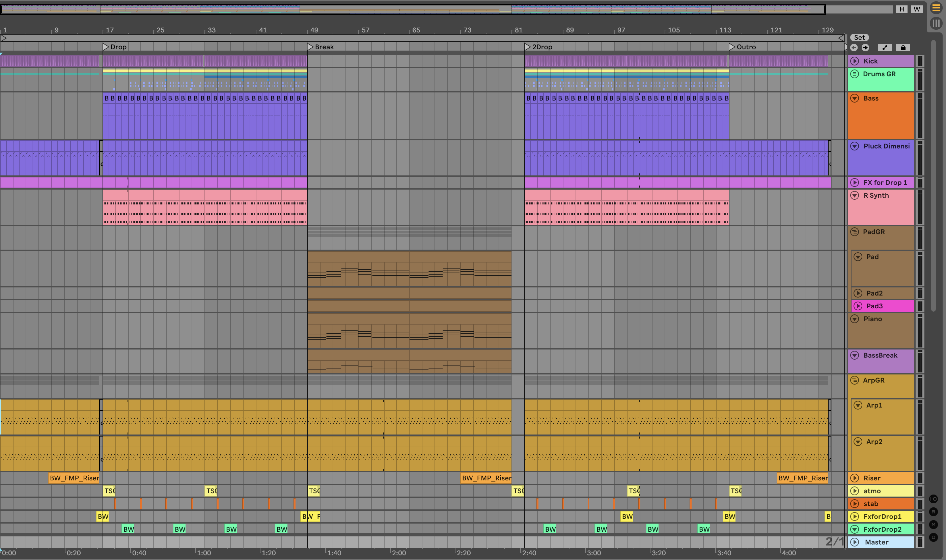Go to next locator arrow
Screen dimensions: 946x560
[865, 48]
